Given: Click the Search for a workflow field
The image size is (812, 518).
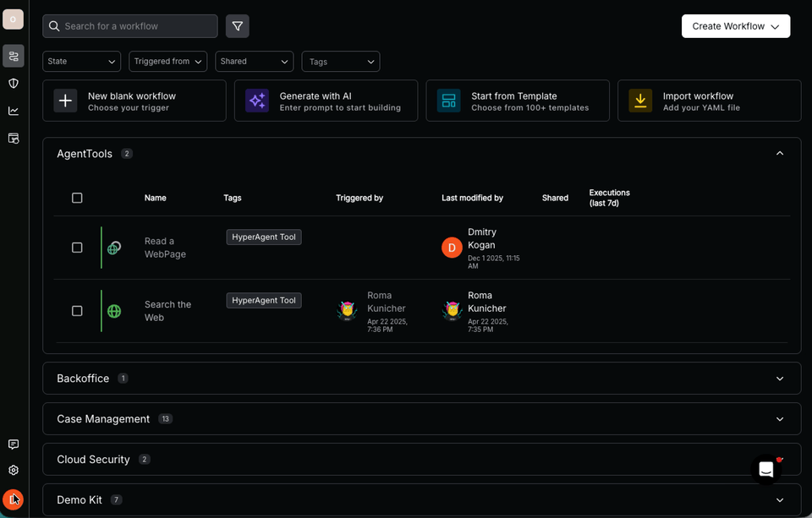Looking at the screenshot, I should (x=130, y=26).
